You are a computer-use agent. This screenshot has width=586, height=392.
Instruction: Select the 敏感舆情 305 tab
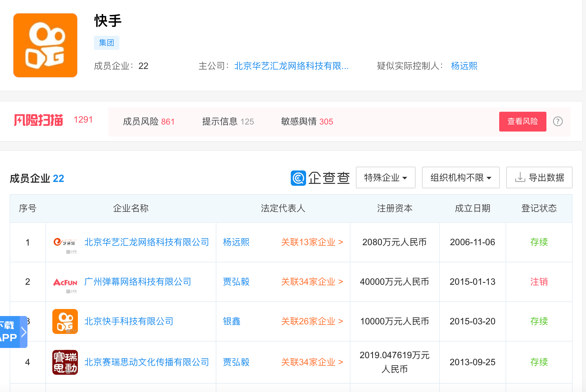tap(307, 122)
